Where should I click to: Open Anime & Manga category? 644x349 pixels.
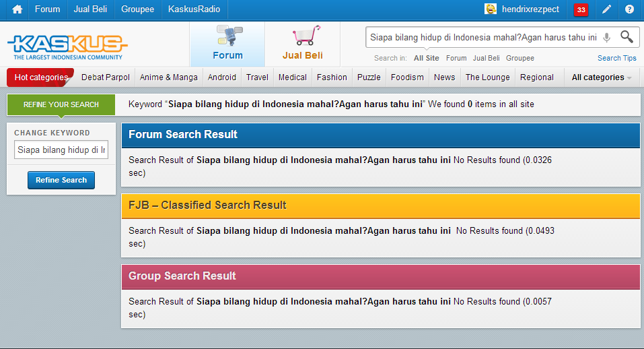[x=168, y=77]
